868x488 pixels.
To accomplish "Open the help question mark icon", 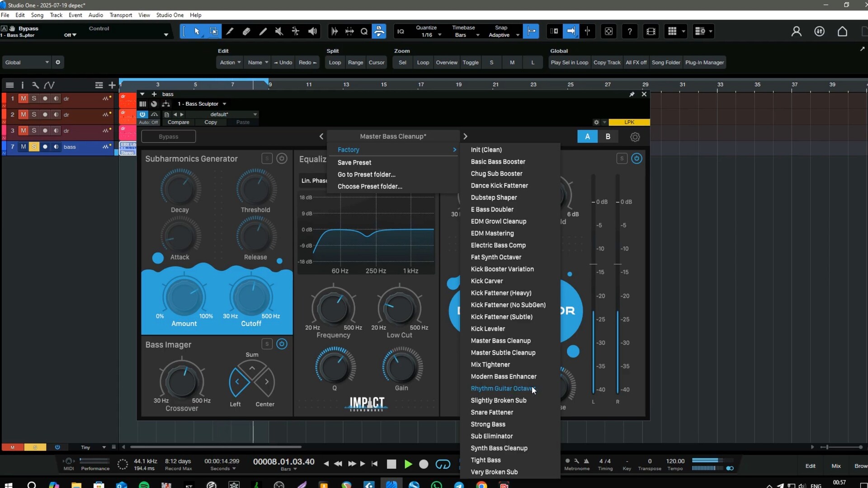I will 630,31.
